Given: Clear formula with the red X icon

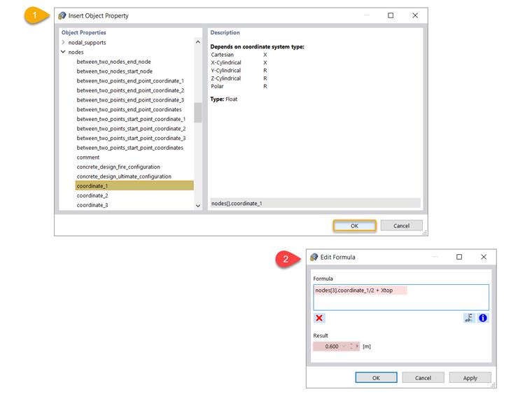Looking at the screenshot, I should 319,318.
